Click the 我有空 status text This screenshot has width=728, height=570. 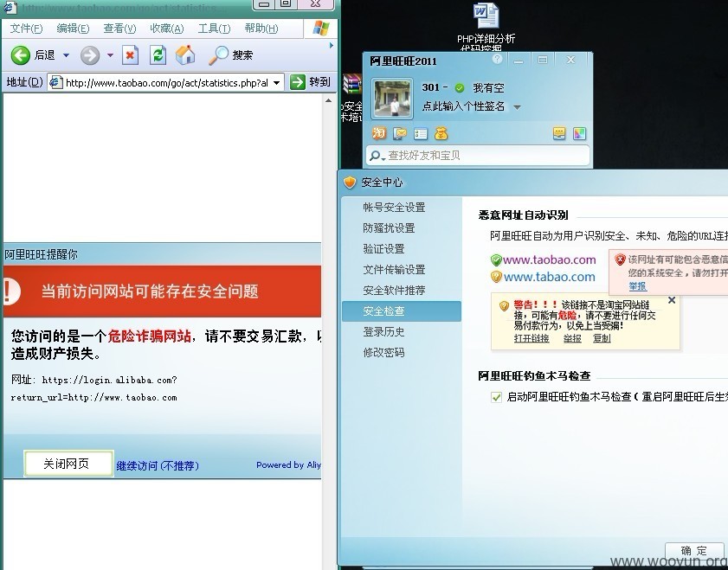[488, 87]
